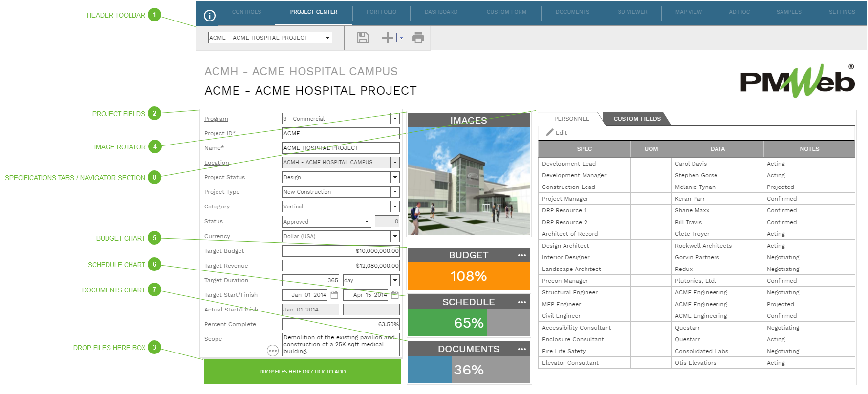Open Scope ellipsis editor icon
Image resolution: width=868 pixels, height=394 pixels.
point(273,351)
